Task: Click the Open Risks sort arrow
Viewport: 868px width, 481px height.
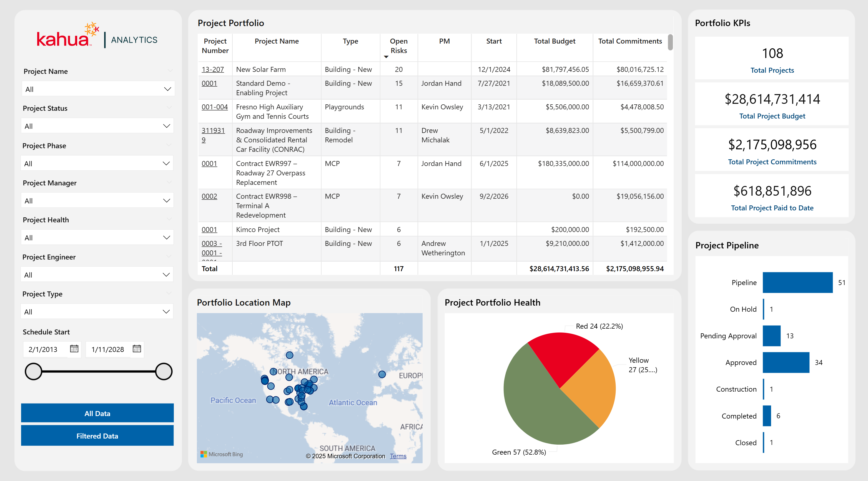Action: point(386,57)
